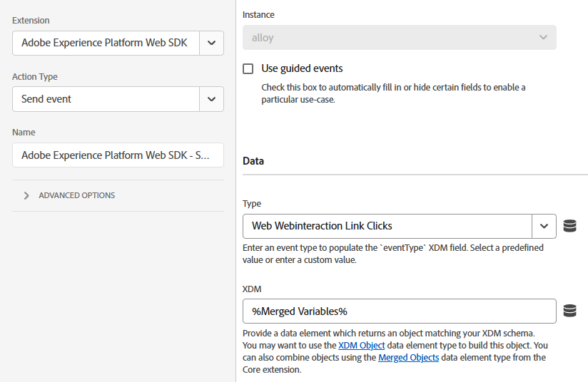
Task: Click chevron arrow of Extension dropdown
Action: click(211, 43)
